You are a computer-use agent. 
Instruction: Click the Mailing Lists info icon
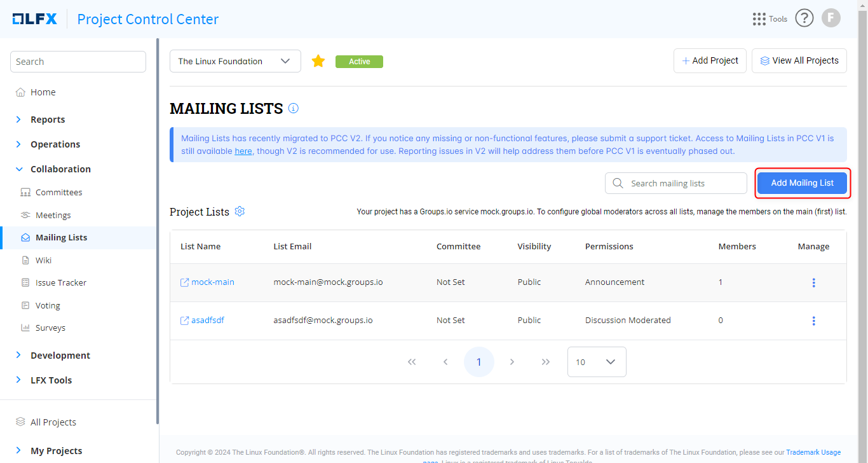tap(294, 108)
